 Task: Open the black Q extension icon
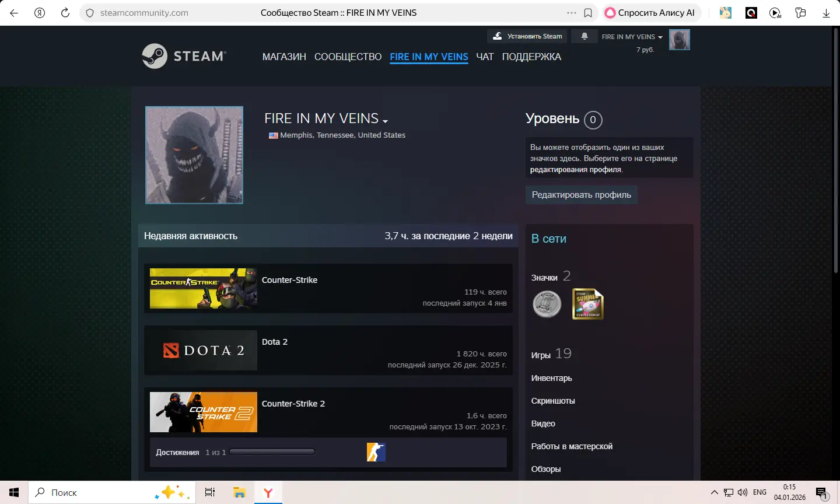coord(751,13)
